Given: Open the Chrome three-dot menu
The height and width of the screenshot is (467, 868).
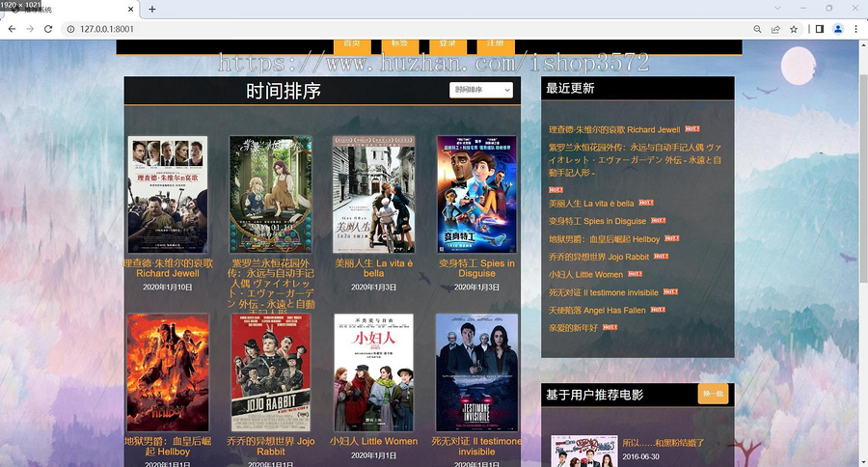Looking at the screenshot, I should click(855, 29).
